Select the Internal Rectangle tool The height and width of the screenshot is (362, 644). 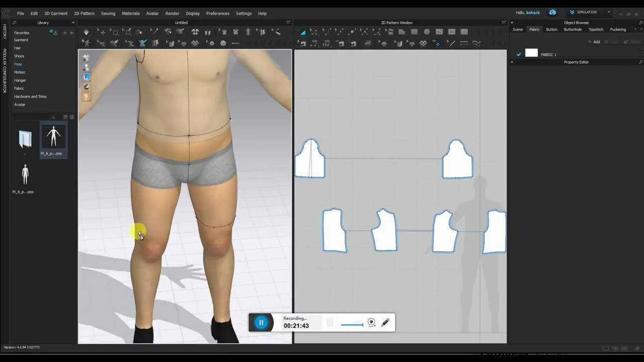(451, 32)
